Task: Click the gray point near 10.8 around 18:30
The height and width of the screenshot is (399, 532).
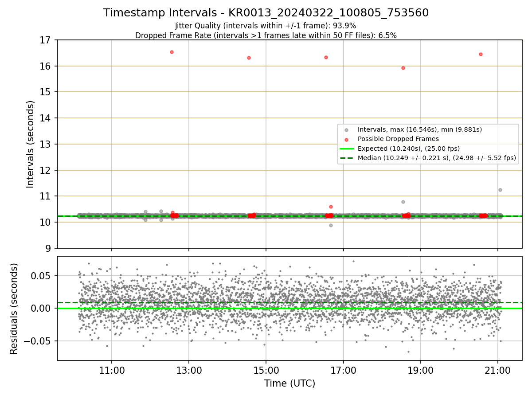Action: (x=403, y=202)
